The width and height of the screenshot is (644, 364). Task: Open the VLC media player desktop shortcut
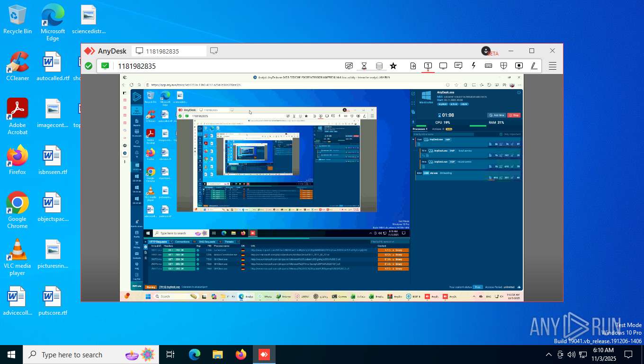tap(18, 257)
